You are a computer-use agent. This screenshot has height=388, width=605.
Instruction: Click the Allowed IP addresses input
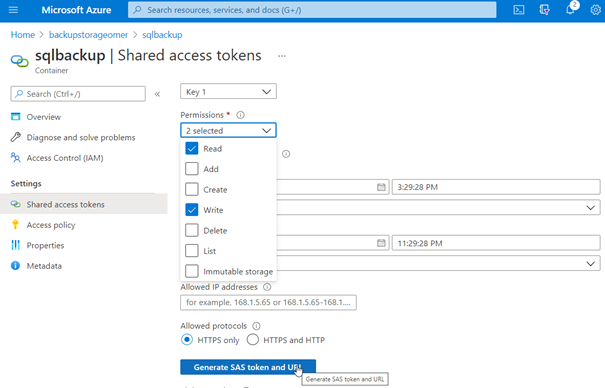pos(268,302)
